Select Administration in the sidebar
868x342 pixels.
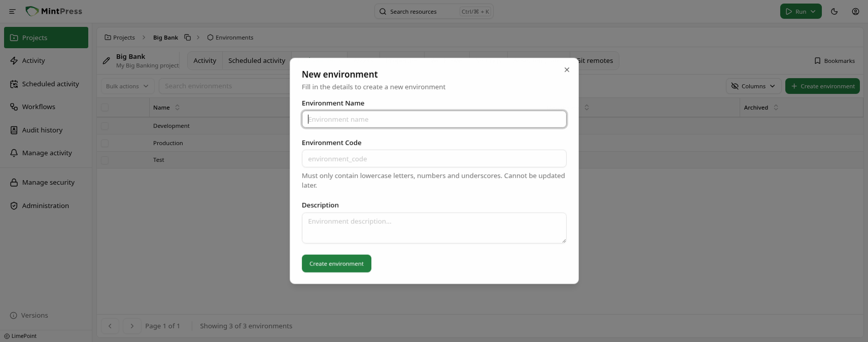(45, 206)
